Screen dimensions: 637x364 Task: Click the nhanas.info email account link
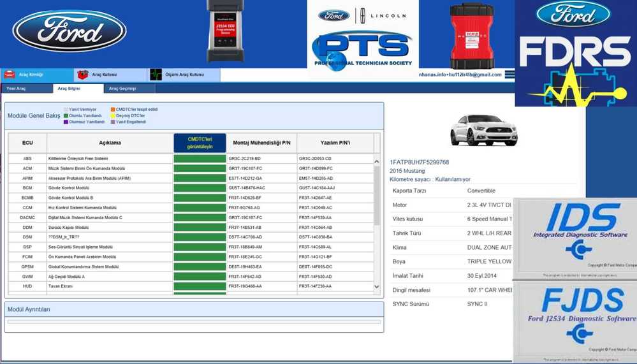(x=460, y=75)
